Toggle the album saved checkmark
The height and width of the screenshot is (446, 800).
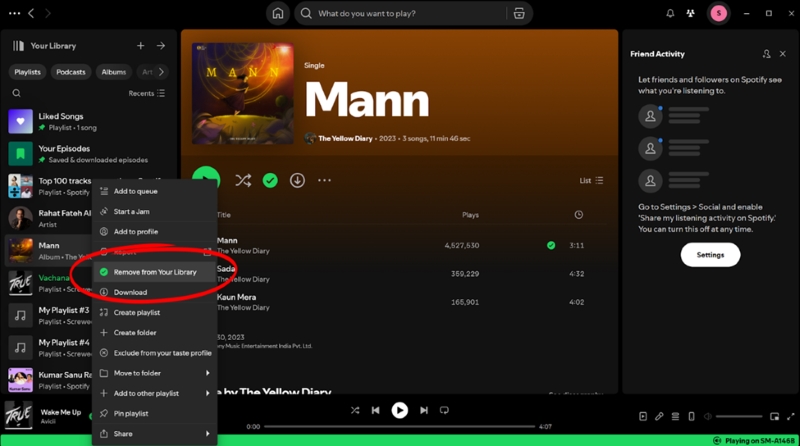pyautogui.click(x=270, y=180)
